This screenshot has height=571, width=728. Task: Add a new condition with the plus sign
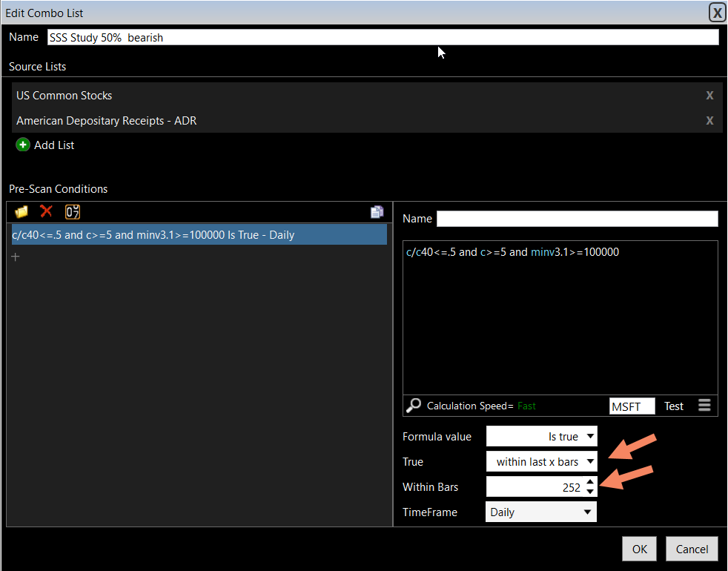tap(15, 257)
